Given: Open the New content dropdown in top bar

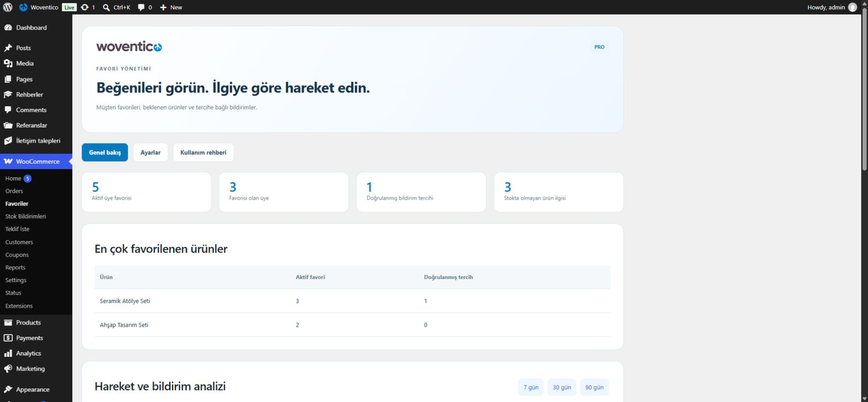Looking at the screenshot, I should pos(171,7).
